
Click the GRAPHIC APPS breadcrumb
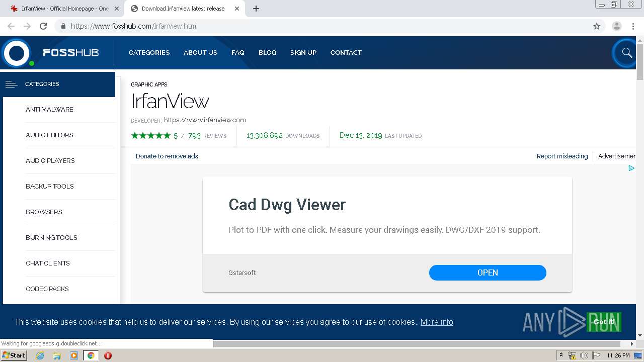click(149, 84)
